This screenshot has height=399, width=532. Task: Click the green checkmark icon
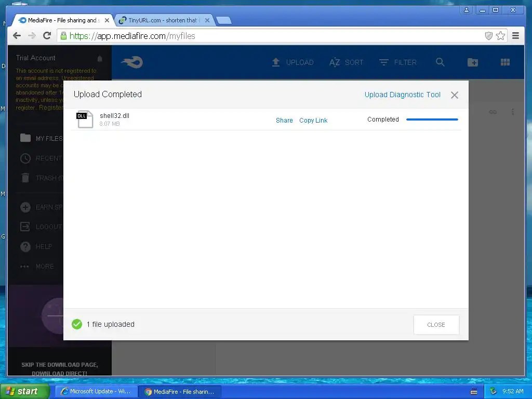point(77,324)
